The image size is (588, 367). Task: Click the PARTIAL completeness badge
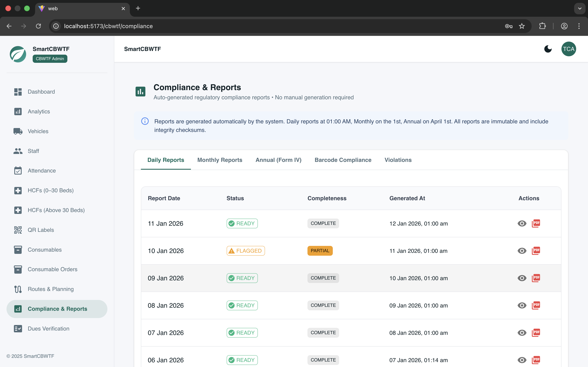320,251
